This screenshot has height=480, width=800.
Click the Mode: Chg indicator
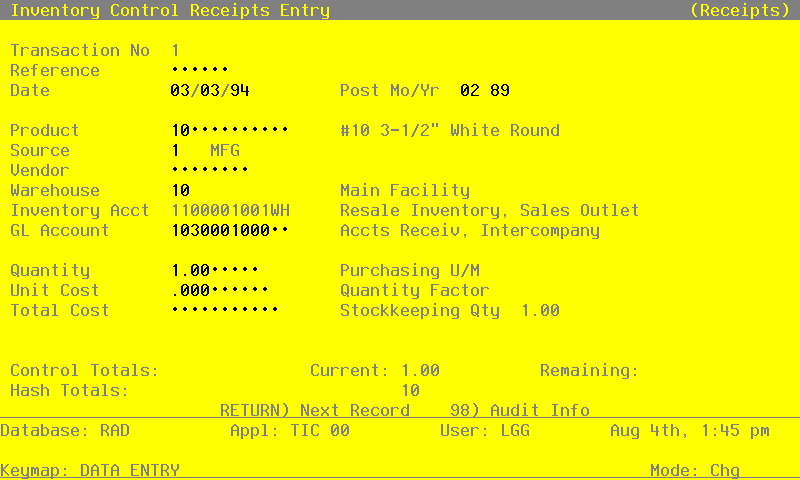pos(695,470)
